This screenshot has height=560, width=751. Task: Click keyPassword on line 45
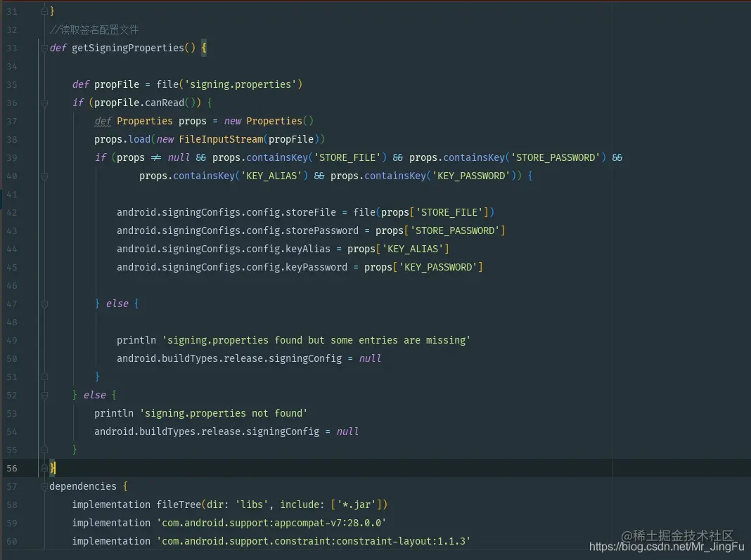click(316, 267)
